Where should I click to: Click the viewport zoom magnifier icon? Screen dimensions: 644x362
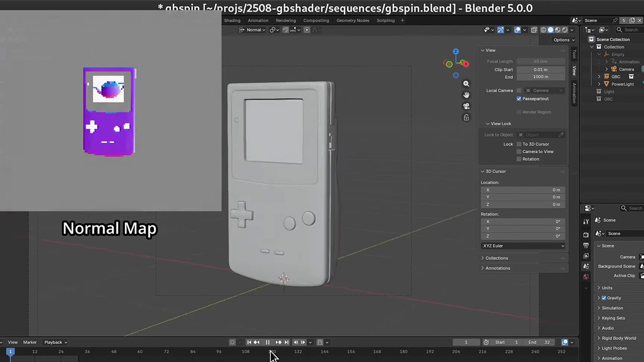(466, 83)
